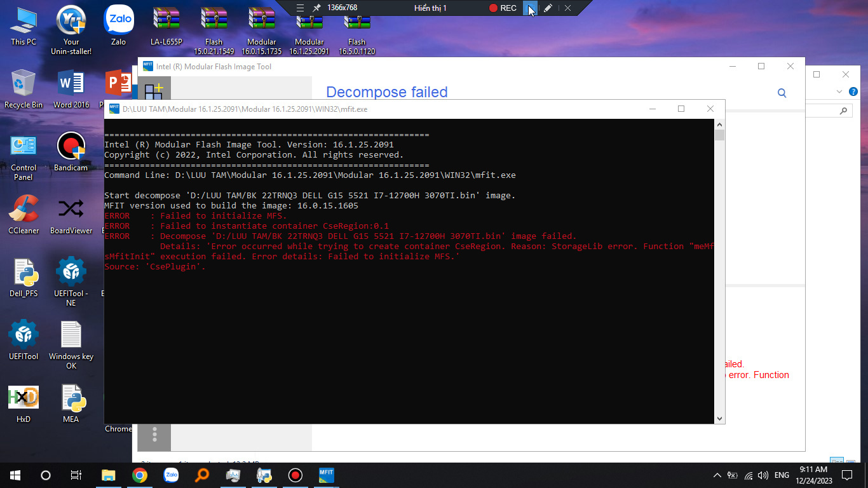Open the Bandicam recorder bar hamburger menu

coord(301,8)
